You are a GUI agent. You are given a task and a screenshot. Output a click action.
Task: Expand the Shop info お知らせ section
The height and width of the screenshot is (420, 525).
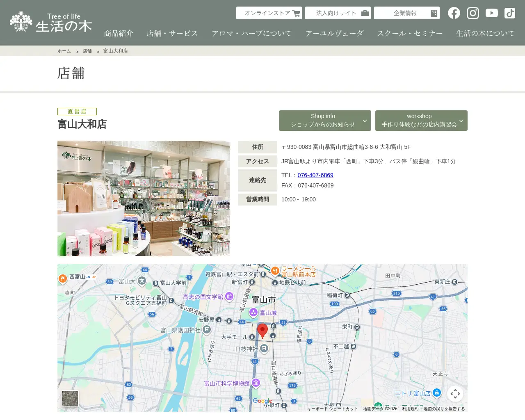[325, 121]
